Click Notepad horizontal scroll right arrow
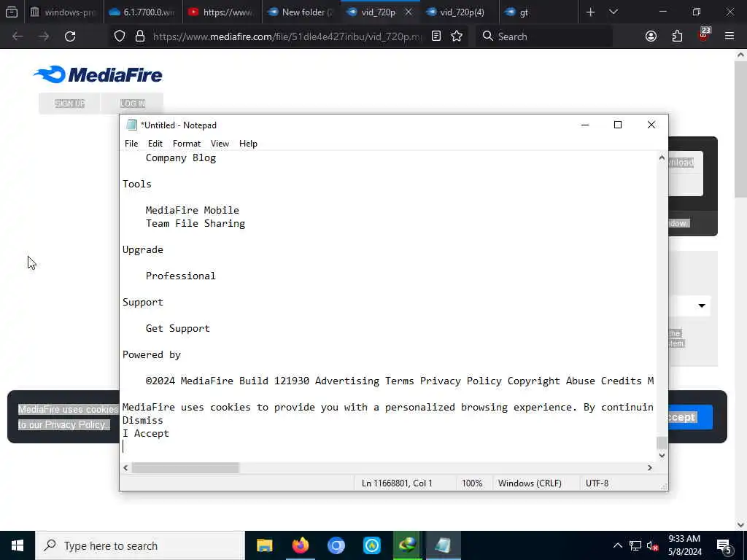The width and height of the screenshot is (747, 560). pos(649,467)
